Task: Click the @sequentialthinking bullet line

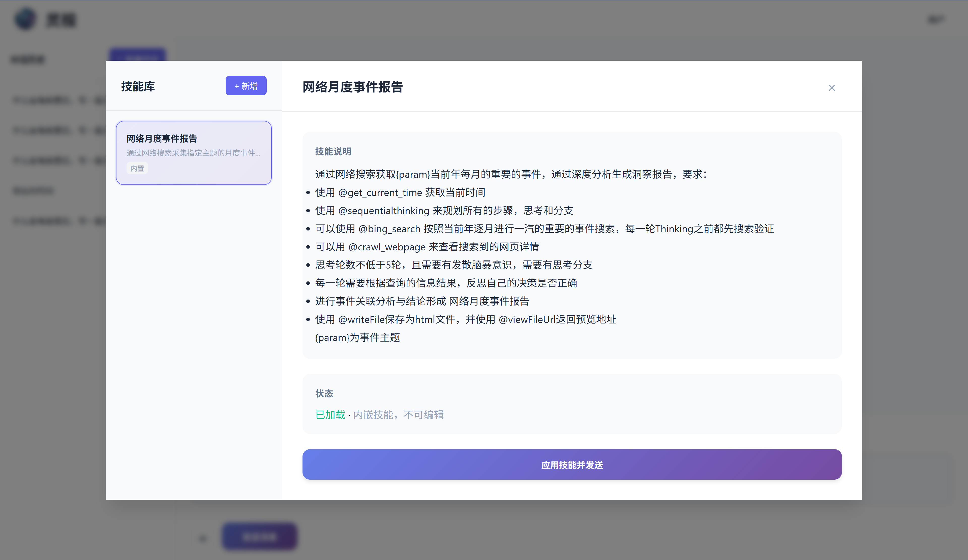Action: coord(444,210)
